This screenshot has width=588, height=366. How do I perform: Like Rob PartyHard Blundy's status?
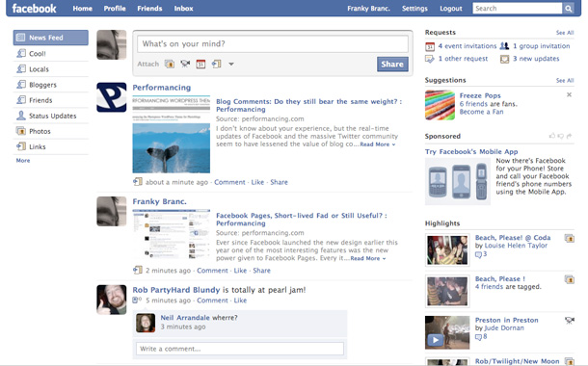(x=240, y=301)
